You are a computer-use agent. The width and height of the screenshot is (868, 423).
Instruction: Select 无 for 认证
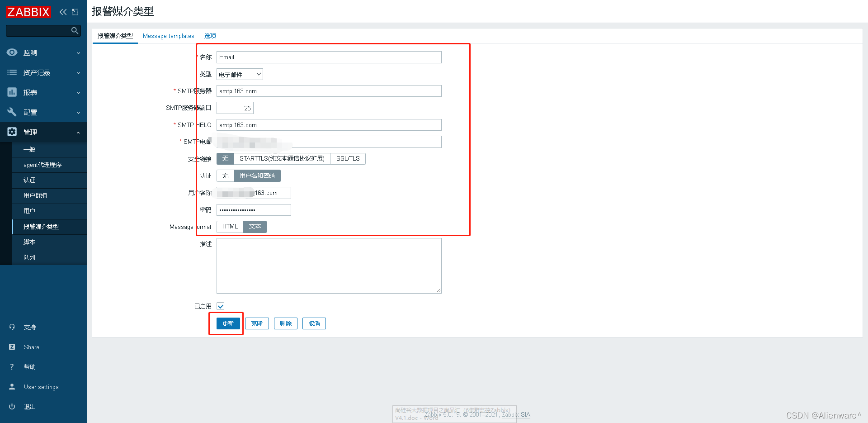pyautogui.click(x=225, y=176)
